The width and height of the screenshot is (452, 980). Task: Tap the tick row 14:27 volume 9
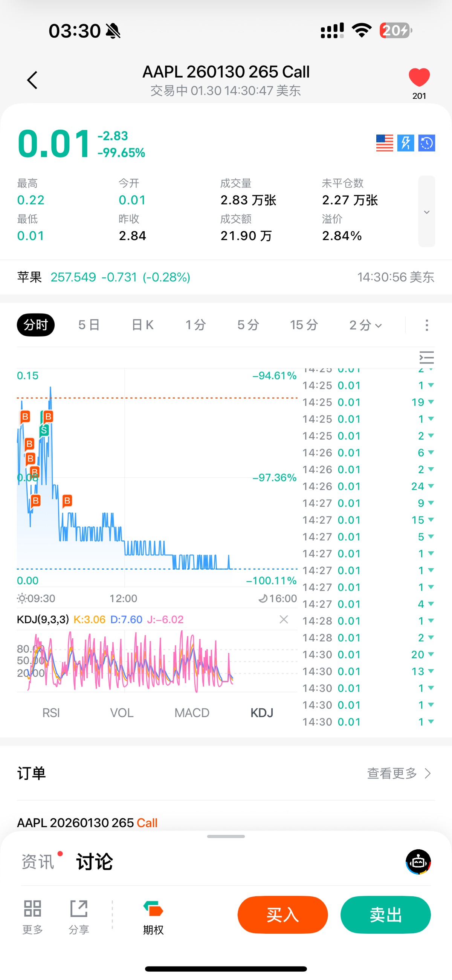(x=368, y=503)
